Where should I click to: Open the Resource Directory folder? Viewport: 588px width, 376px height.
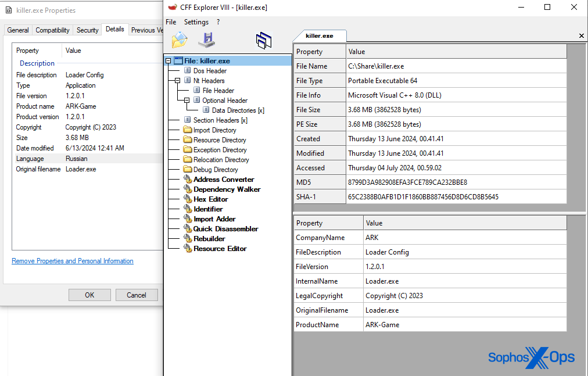[x=220, y=140]
